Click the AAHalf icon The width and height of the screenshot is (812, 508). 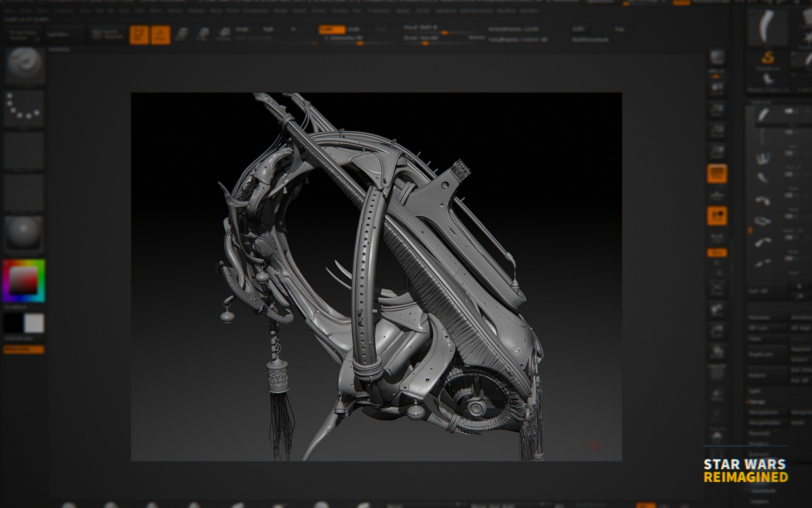[x=717, y=152]
